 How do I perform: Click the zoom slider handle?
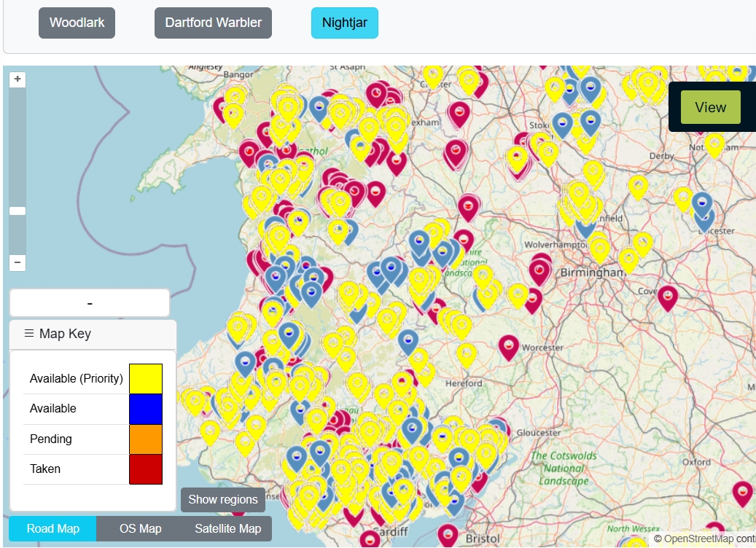[17, 211]
